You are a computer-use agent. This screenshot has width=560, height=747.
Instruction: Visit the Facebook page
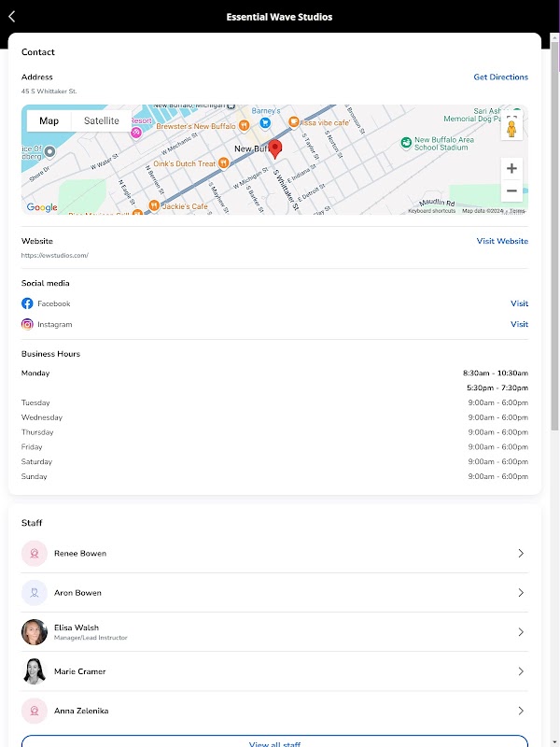point(519,303)
